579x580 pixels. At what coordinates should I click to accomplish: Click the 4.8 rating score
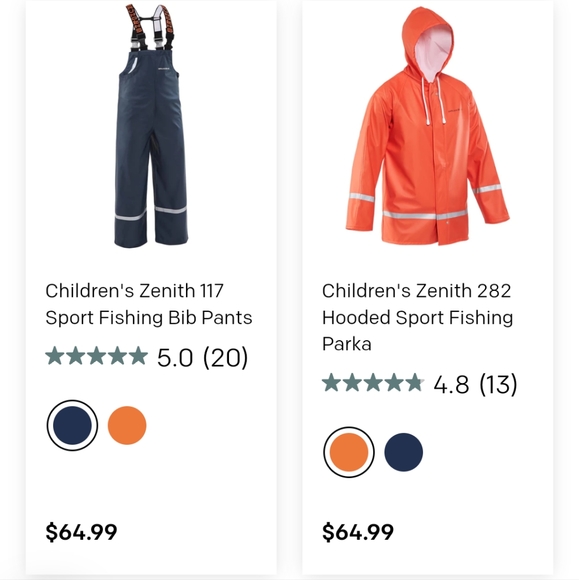click(451, 384)
